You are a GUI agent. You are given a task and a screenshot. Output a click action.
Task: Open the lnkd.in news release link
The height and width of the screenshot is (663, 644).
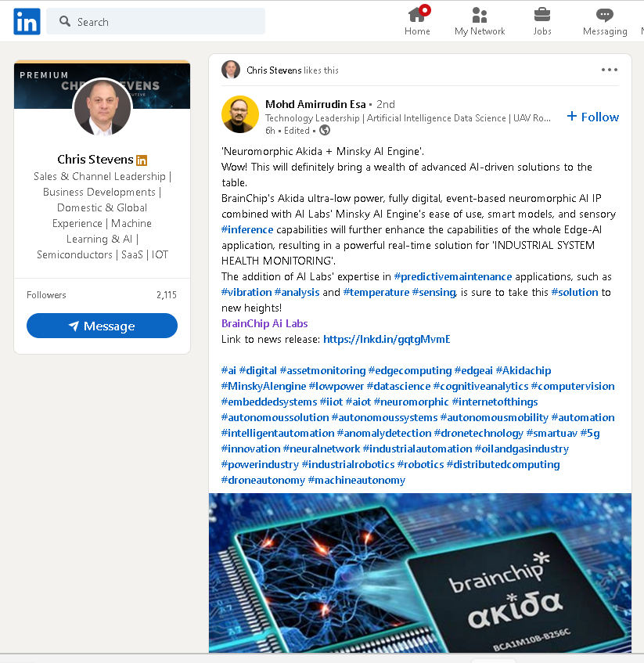click(387, 339)
